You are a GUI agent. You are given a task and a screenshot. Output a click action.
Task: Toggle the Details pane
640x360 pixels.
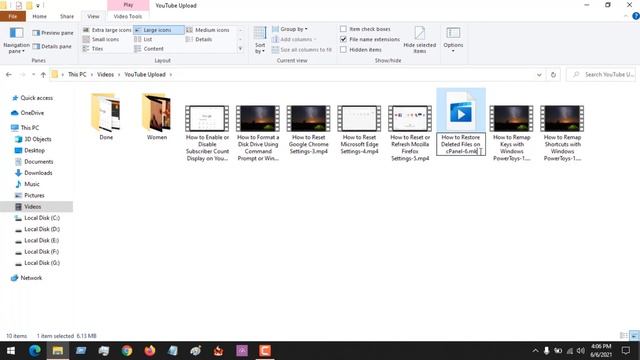coord(52,47)
